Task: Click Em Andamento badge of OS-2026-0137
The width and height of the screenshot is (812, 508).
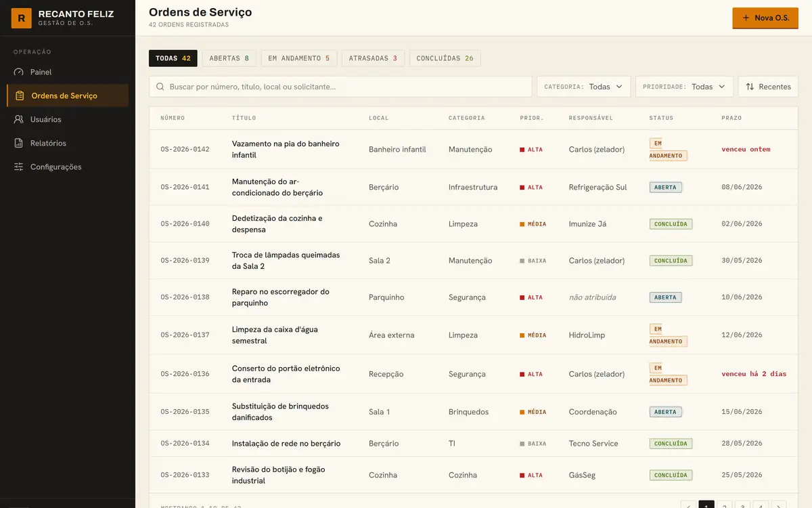Action: (668, 335)
